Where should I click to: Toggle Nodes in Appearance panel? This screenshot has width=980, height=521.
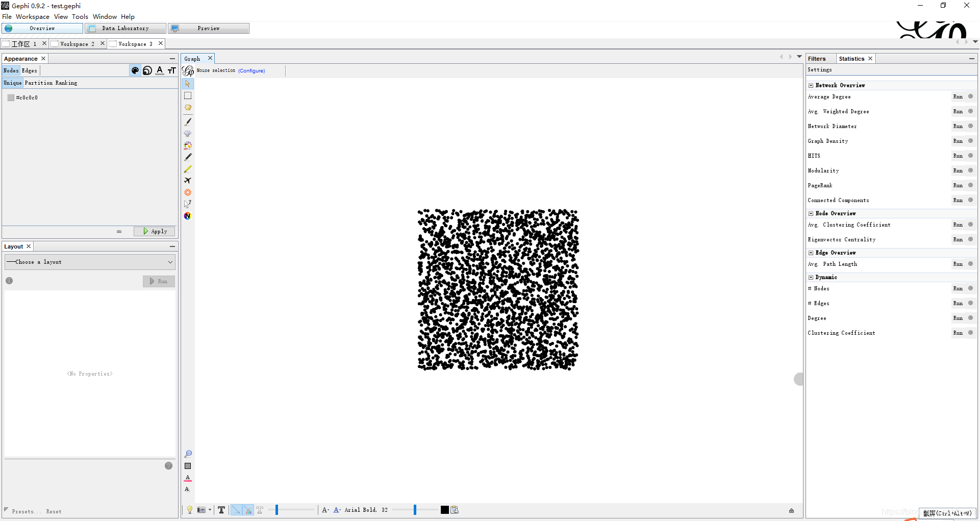pyautogui.click(x=11, y=70)
